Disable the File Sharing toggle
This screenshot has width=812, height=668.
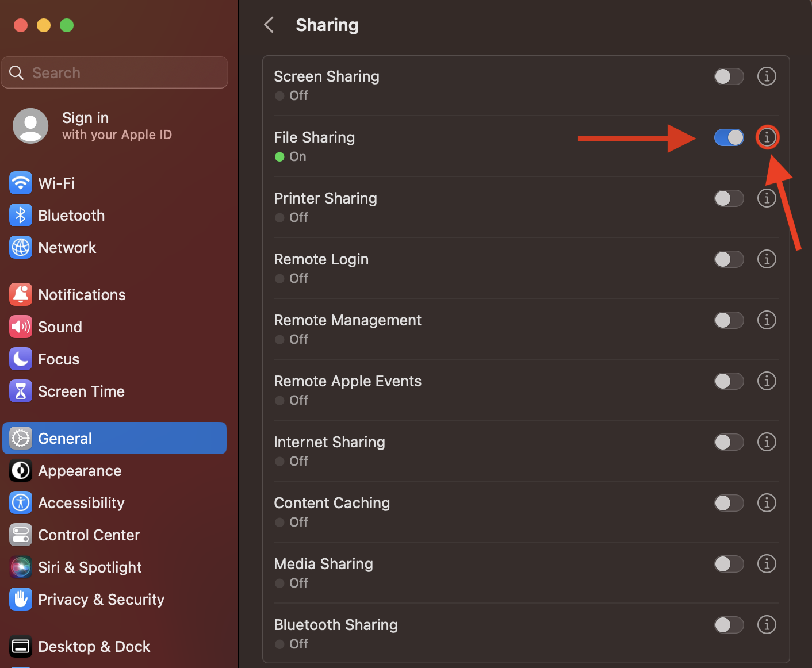(729, 137)
